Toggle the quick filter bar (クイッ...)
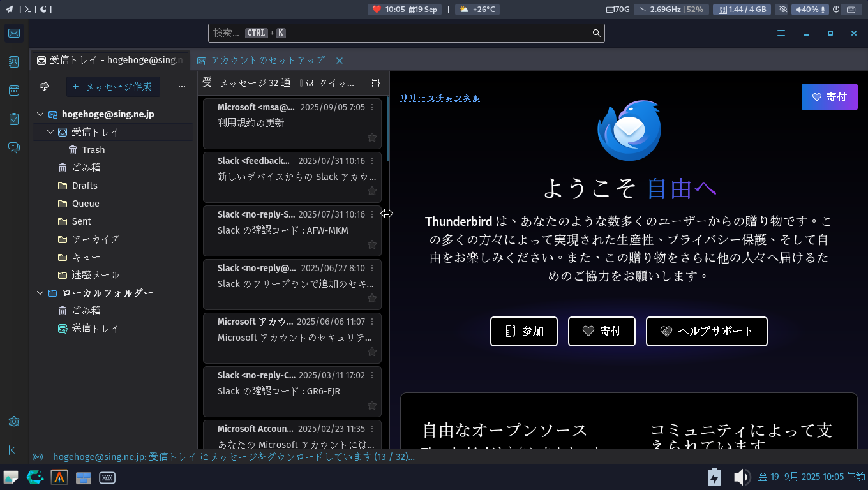The height and width of the screenshot is (490, 868). pos(330,83)
